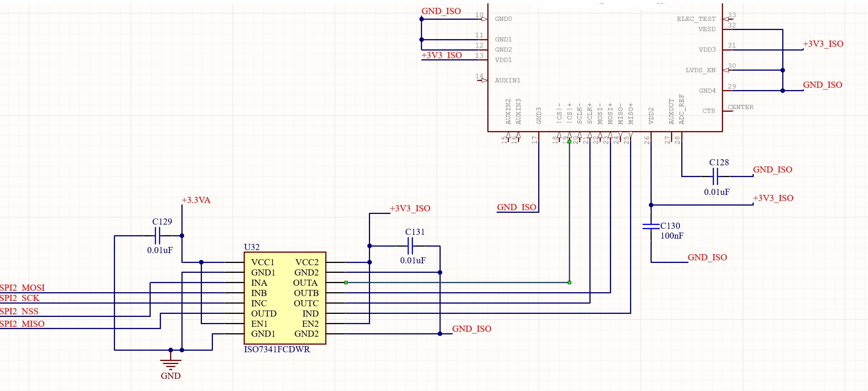Click the OUTC pin on U32
The width and height of the screenshot is (868, 391).
(306, 303)
